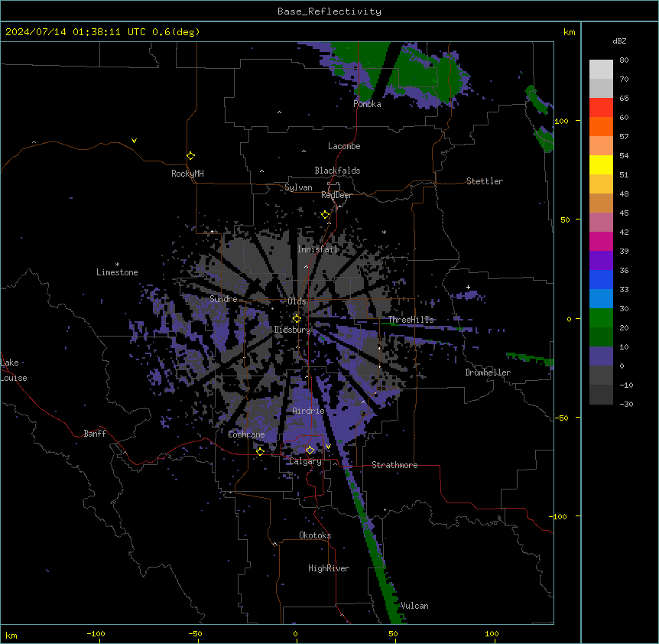Click the asterisk marker east of Innisfail
This screenshot has height=644, width=659.
pyautogui.click(x=384, y=233)
